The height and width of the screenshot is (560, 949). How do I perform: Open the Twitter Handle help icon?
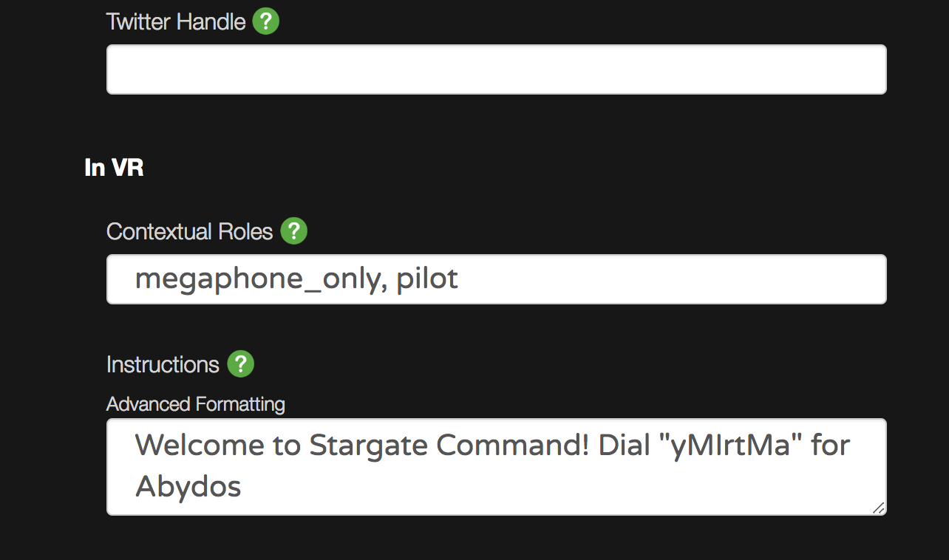pyautogui.click(x=266, y=21)
